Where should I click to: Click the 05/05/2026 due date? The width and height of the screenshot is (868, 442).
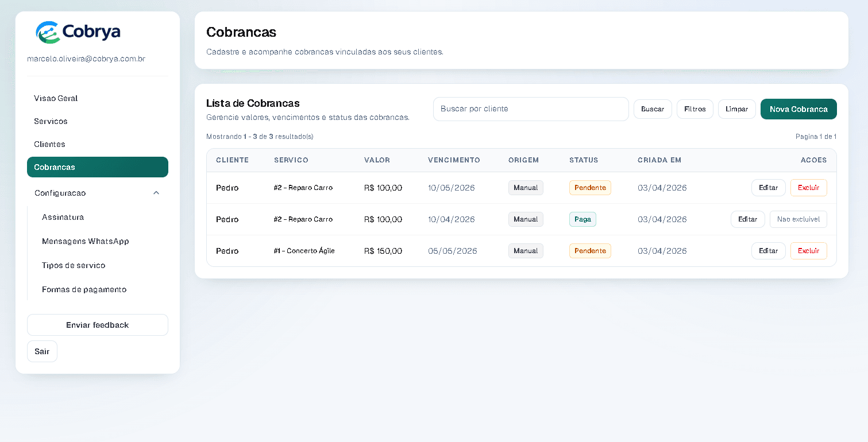pyautogui.click(x=453, y=251)
